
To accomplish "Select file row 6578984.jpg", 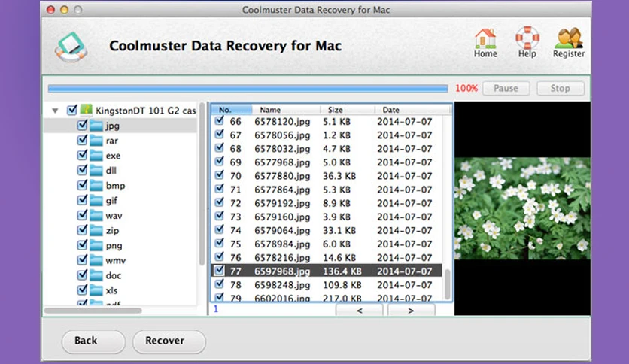I will point(327,244).
